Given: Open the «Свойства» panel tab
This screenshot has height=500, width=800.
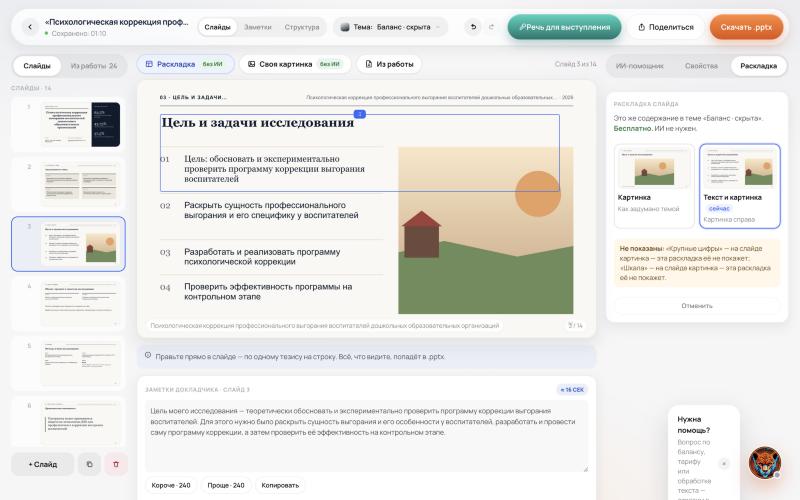Looking at the screenshot, I should [x=701, y=66].
